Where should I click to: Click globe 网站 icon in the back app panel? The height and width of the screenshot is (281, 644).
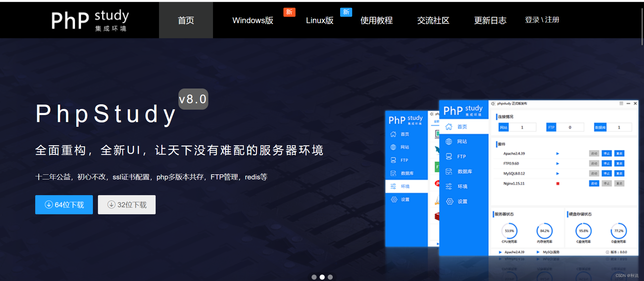tap(393, 147)
